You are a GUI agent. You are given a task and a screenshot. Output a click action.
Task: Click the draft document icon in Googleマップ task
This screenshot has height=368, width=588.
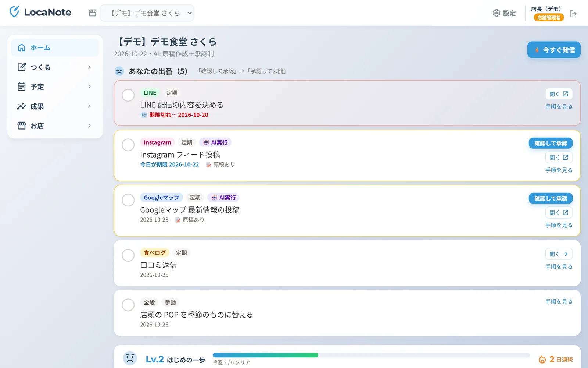(178, 220)
